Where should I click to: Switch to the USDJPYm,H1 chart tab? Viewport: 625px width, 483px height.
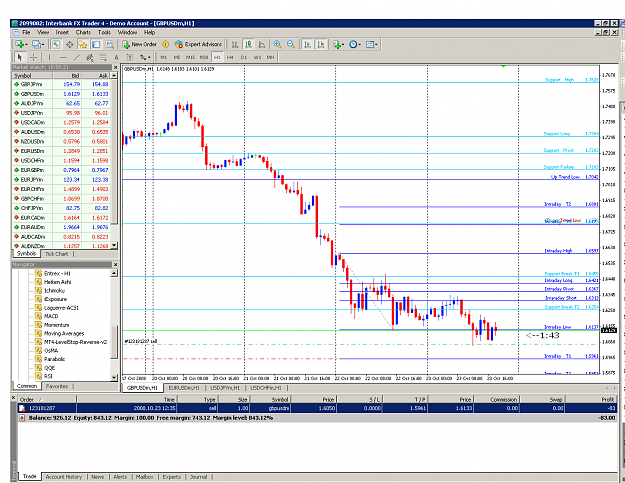click(225, 388)
